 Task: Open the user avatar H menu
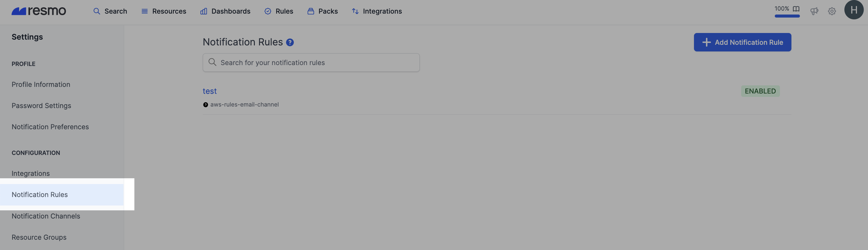pyautogui.click(x=853, y=10)
